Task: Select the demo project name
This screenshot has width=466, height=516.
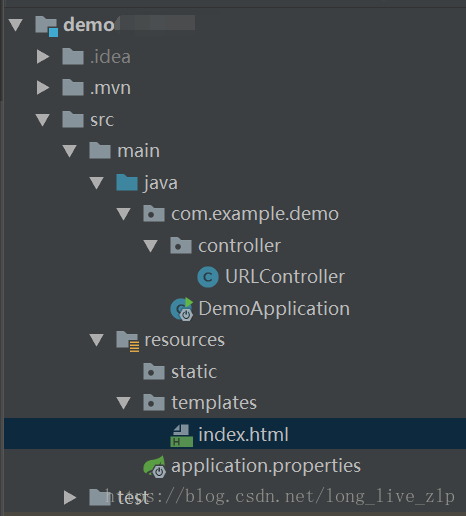Action: tap(89, 25)
